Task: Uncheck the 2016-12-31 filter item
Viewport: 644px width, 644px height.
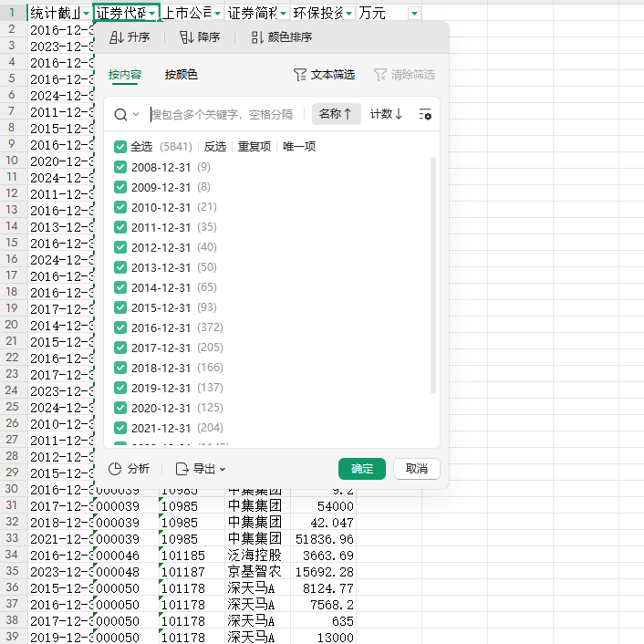Action: [120, 327]
